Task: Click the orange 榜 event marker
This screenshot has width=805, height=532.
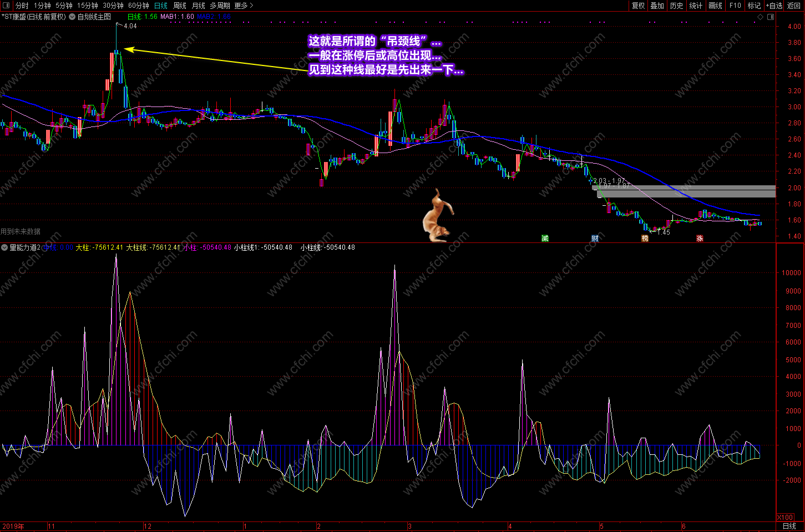Action: coord(645,239)
